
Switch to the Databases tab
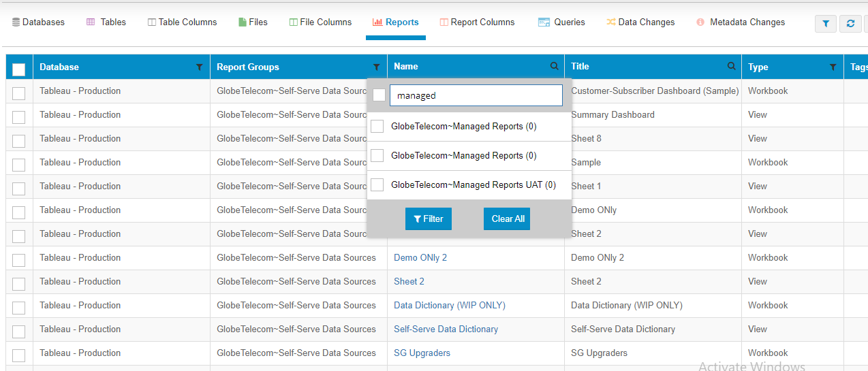click(x=38, y=22)
